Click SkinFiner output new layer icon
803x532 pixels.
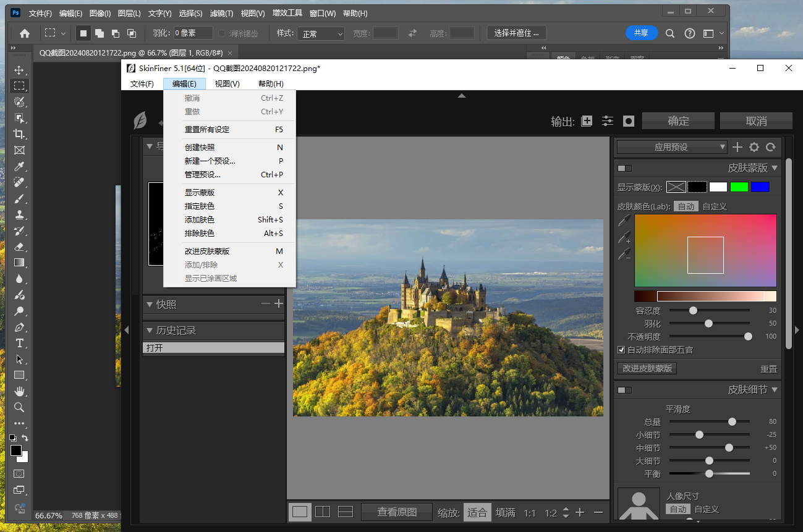point(587,121)
